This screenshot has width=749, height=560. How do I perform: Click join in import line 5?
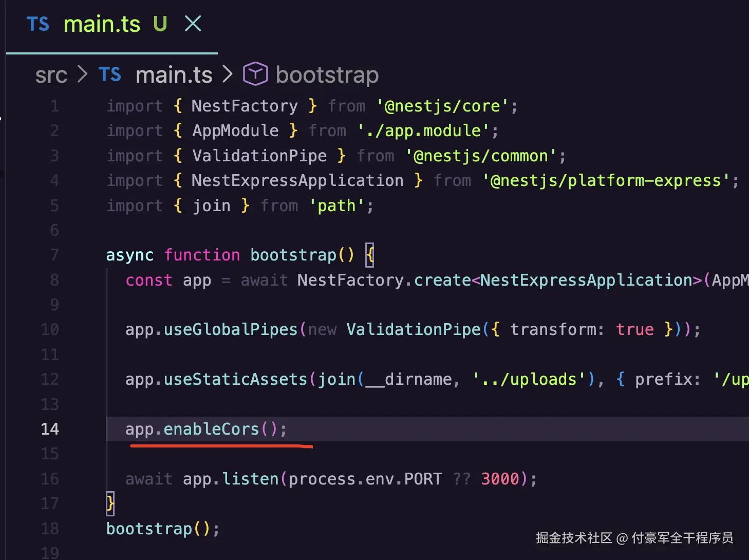211,206
